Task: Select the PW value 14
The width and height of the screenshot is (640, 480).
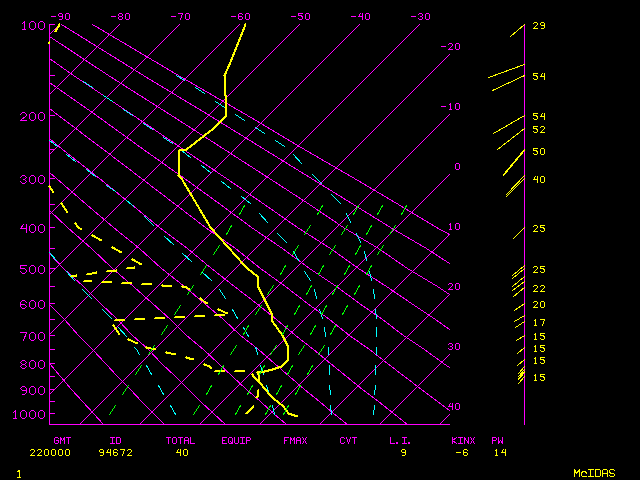Action: click(500, 452)
